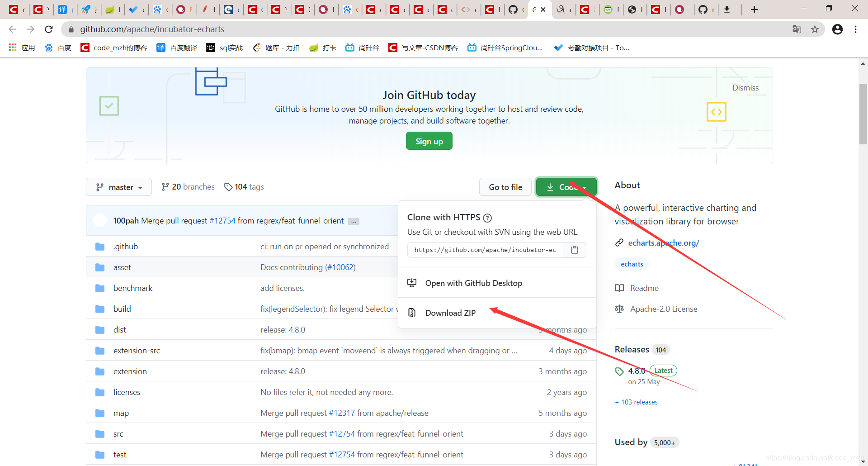Image resolution: width=868 pixels, height=466 pixels.
Task: Click the 'release: 4.8.0' message in dist row
Action: pyautogui.click(x=283, y=330)
